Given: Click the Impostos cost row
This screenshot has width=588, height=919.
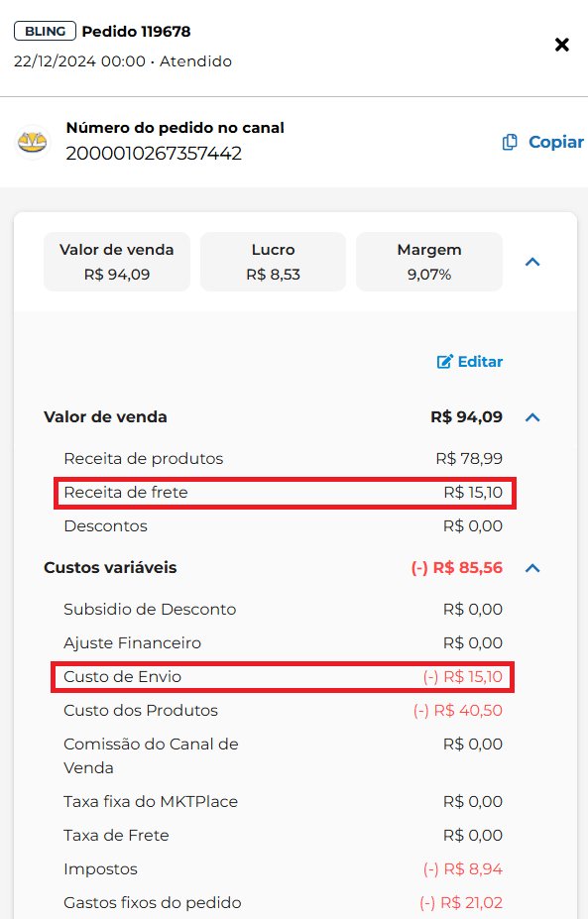Looking at the screenshot, I should click(x=283, y=869).
